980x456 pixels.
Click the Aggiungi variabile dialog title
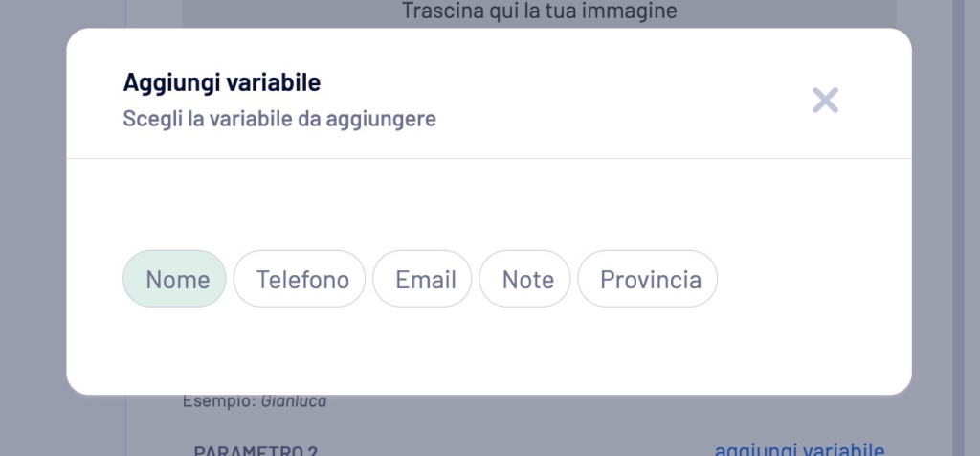click(222, 82)
